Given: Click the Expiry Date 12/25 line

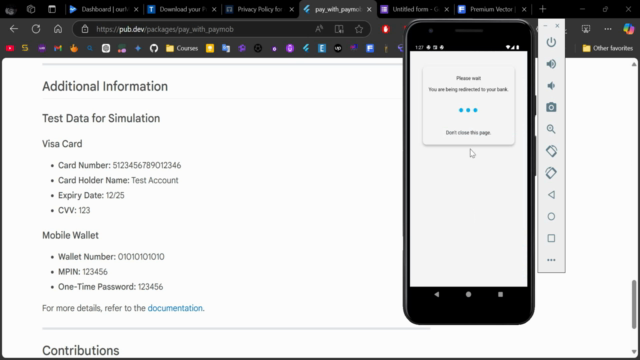Looking at the screenshot, I should point(91,195).
